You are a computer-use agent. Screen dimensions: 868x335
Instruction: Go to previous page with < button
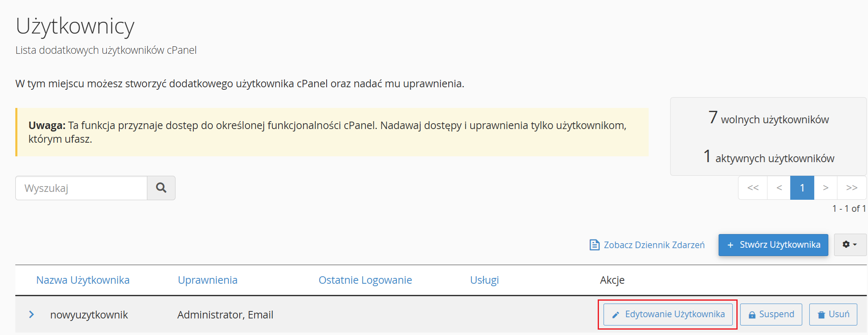click(x=779, y=188)
